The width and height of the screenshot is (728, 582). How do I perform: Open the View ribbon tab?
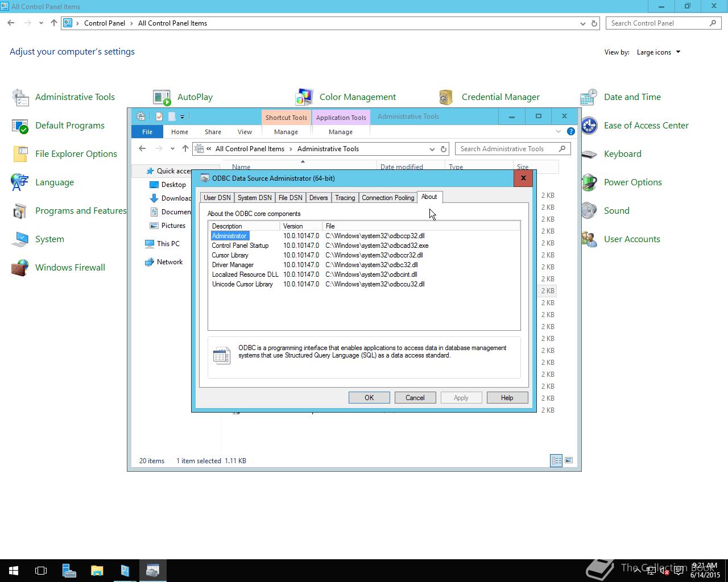pyautogui.click(x=245, y=132)
